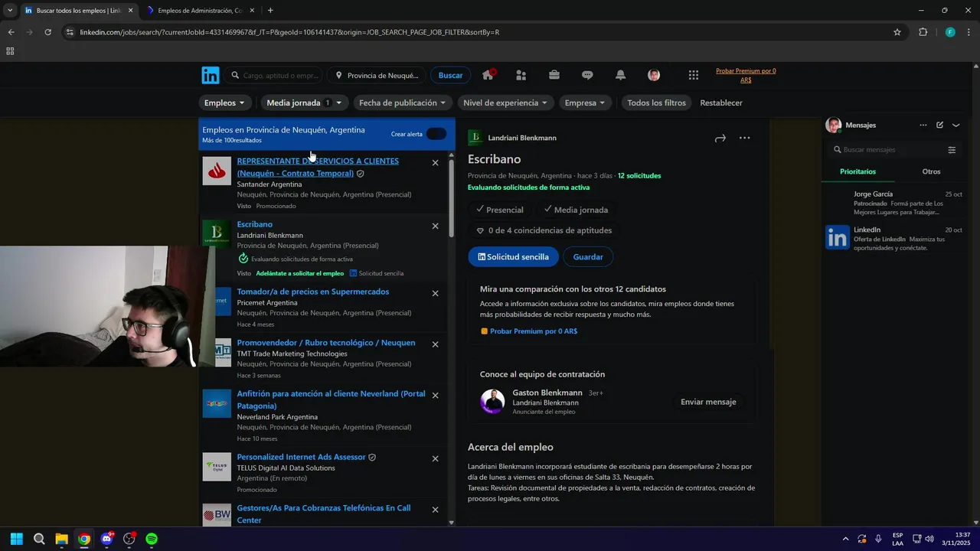This screenshot has height=551, width=980.
Task: Open LinkedIn home via logo icon
Action: click(x=211, y=75)
